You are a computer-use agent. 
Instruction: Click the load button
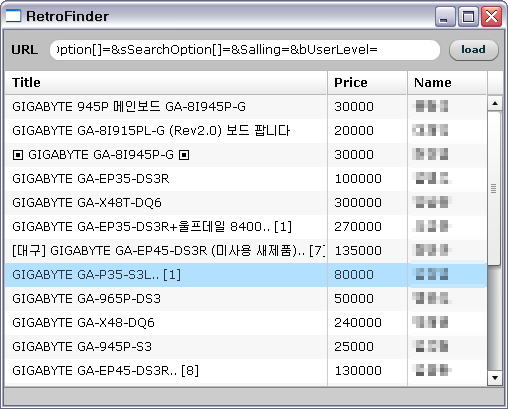pos(474,50)
